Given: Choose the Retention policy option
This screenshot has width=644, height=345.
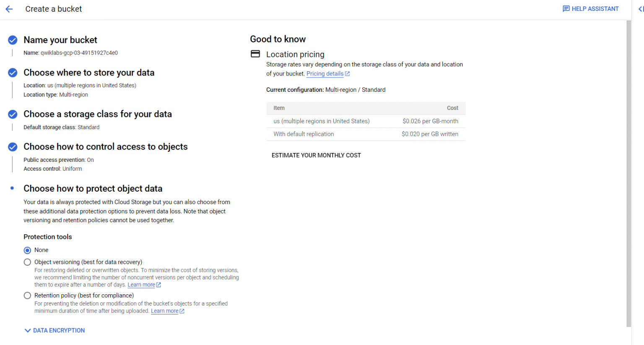Looking at the screenshot, I should coord(27,295).
